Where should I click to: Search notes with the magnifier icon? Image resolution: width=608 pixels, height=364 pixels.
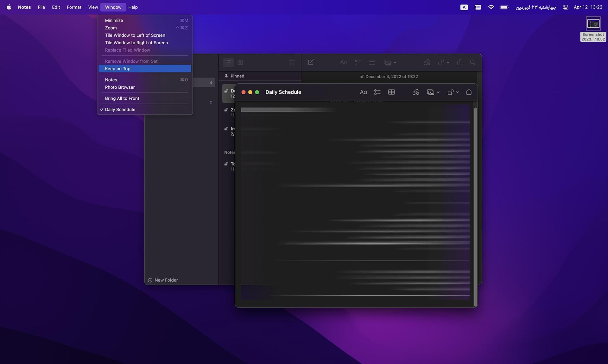(472, 62)
